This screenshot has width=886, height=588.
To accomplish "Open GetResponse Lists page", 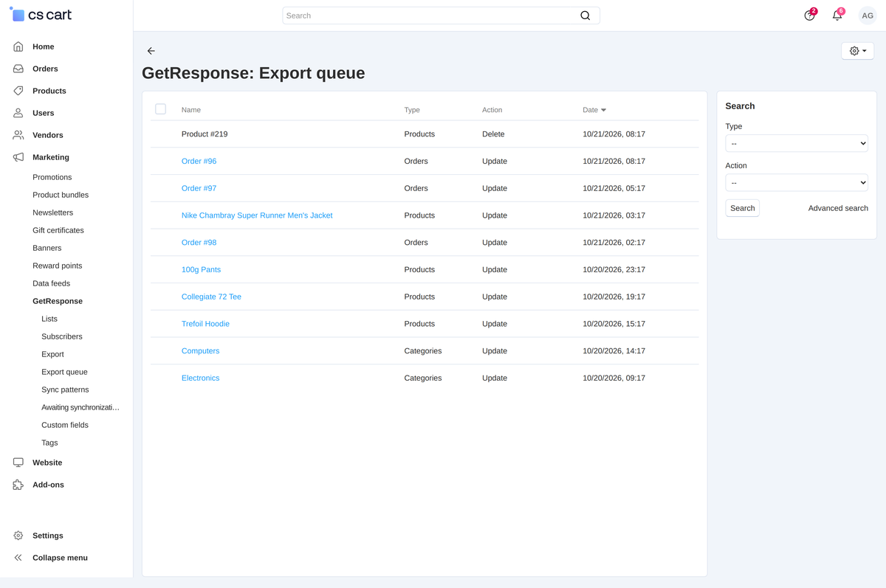I will point(49,319).
